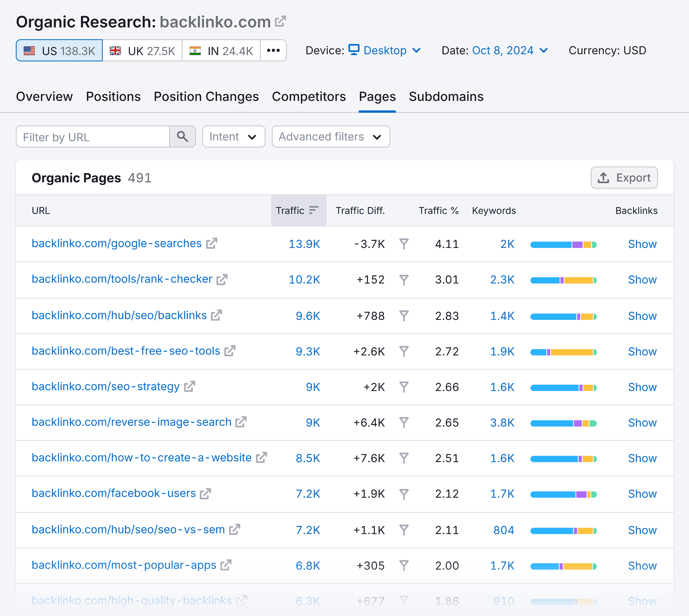
Task: Click the Keywords column header
Action: [494, 210]
